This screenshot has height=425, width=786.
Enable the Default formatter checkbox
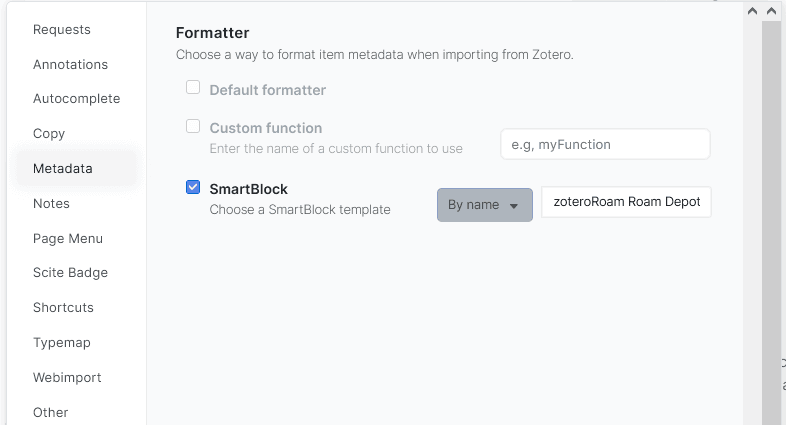click(x=193, y=87)
